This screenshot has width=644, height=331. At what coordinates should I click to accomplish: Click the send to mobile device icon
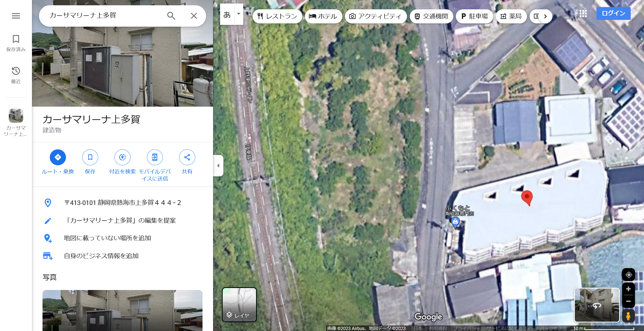point(155,157)
